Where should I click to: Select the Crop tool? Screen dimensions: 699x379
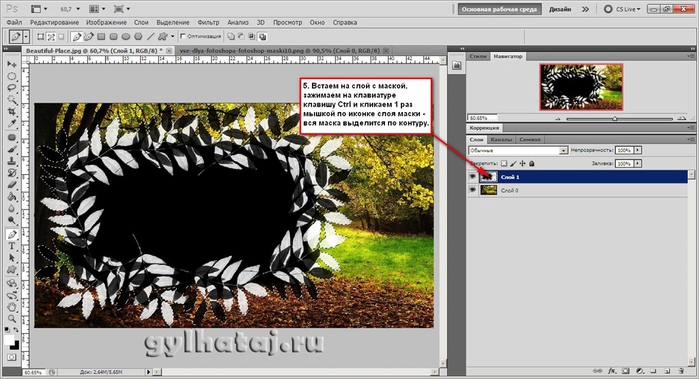click(x=12, y=111)
